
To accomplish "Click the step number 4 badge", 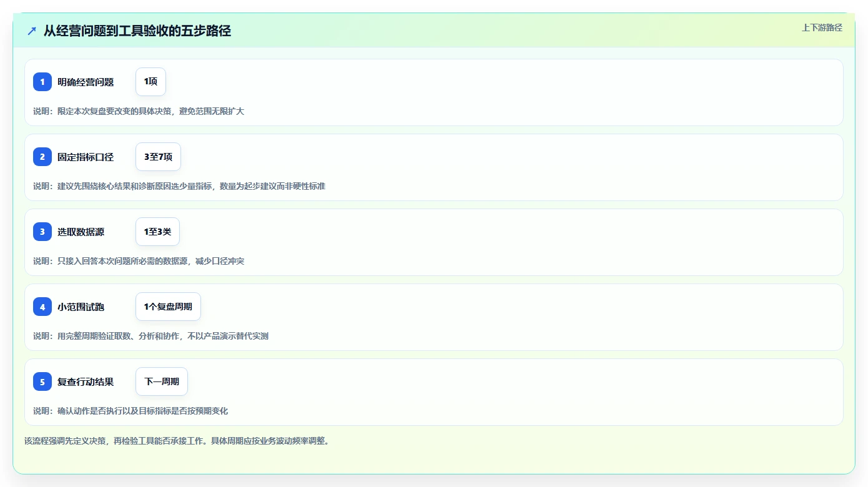I will pyautogui.click(x=42, y=307).
